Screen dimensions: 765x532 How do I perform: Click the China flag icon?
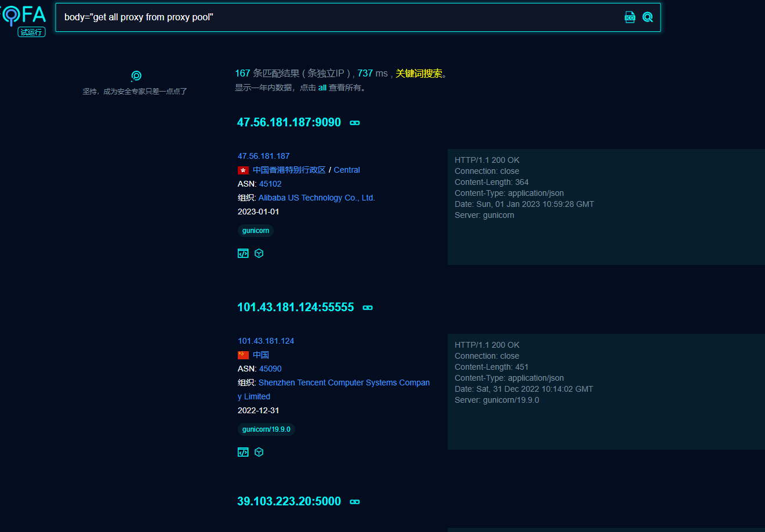(x=244, y=355)
